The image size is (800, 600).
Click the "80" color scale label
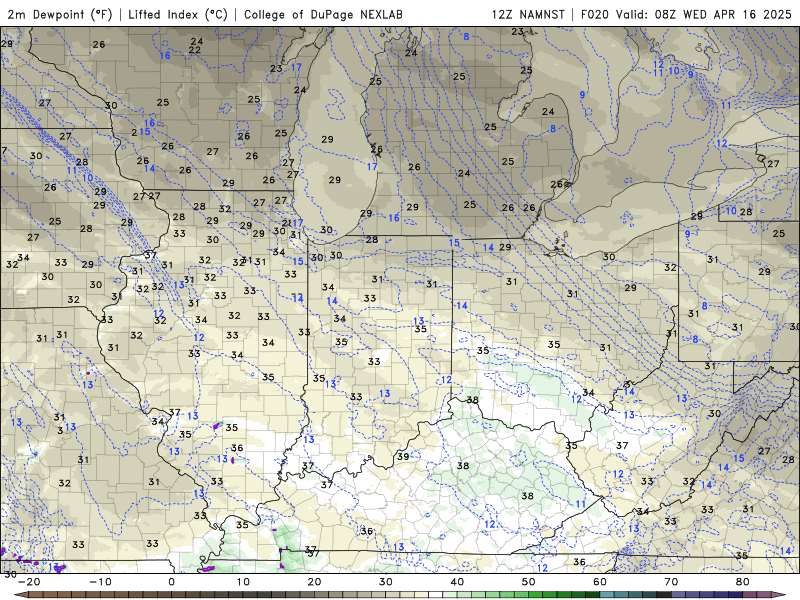pos(743,582)
